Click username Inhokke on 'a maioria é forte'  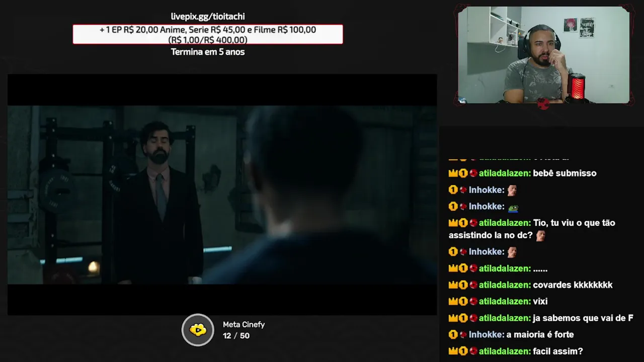[487, 335]
